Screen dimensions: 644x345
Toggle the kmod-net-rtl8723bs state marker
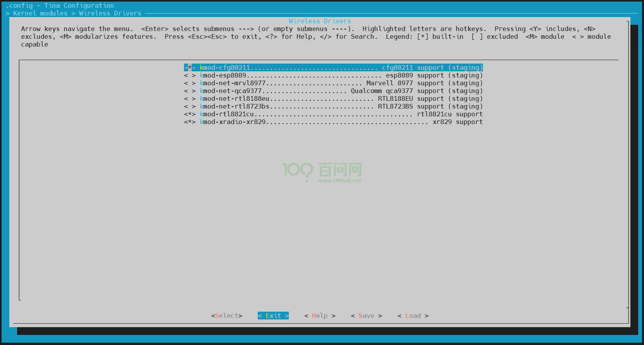[189, 107]
